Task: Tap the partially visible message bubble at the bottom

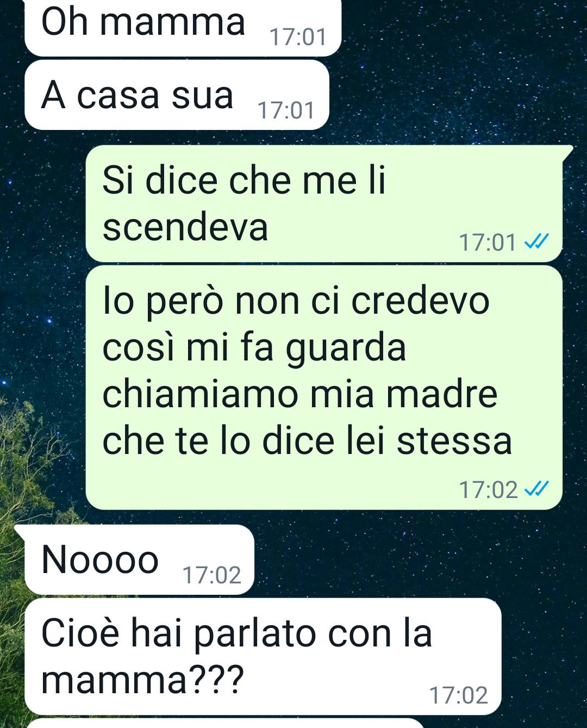Action: click(226, 724)
